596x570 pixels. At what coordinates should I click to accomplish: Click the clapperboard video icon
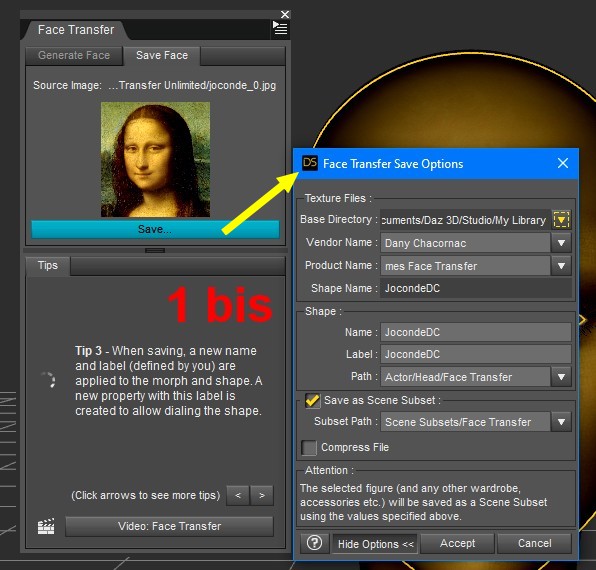point(46,526)
